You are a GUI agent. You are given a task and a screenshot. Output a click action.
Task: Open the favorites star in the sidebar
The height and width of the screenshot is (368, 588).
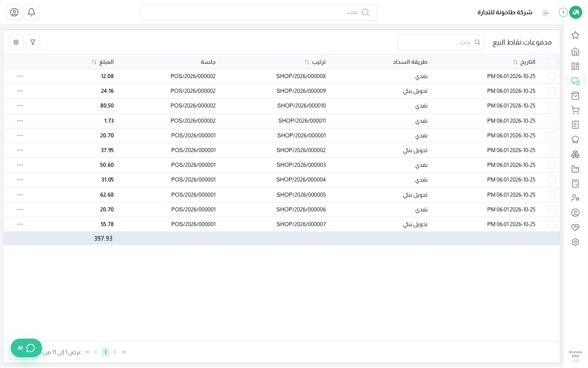pos(575,35)
